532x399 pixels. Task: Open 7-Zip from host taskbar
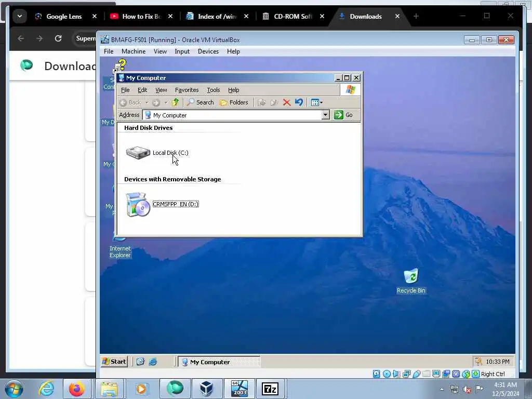[x=270, y=389]
